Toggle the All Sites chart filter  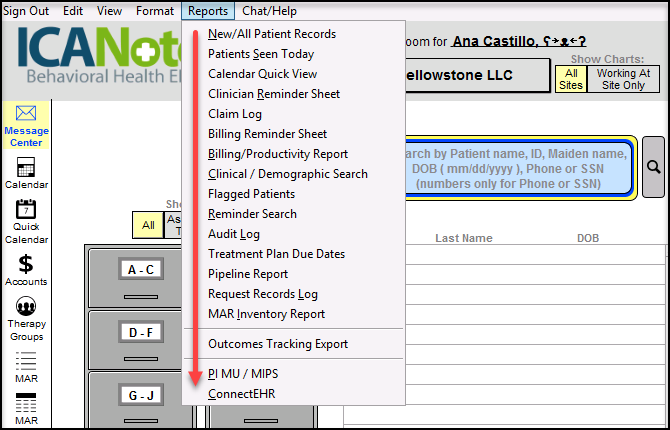coord(572,79)
